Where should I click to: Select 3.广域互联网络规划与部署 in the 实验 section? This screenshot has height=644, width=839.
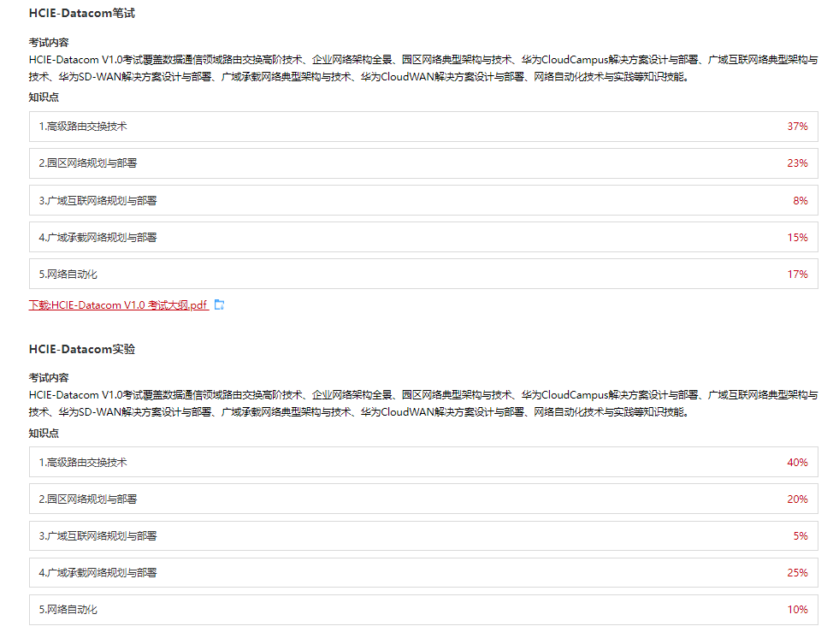[x=423, y=536]
